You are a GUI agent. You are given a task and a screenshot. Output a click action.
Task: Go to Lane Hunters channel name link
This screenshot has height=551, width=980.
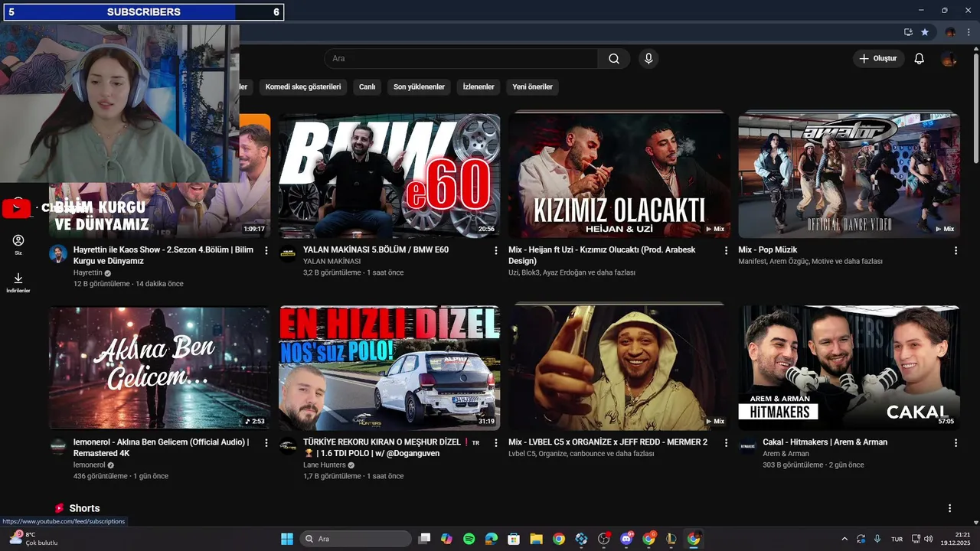324,465
